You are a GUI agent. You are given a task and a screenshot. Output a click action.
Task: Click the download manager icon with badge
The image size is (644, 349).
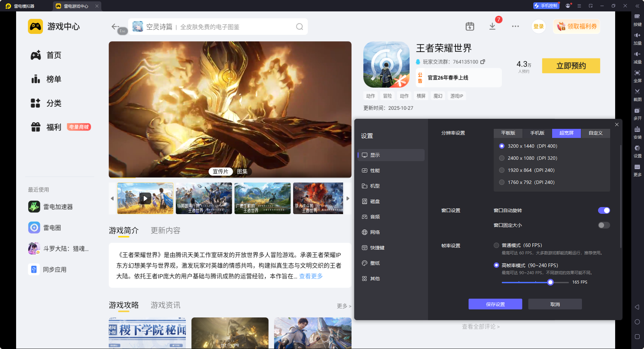coord(492,26)
